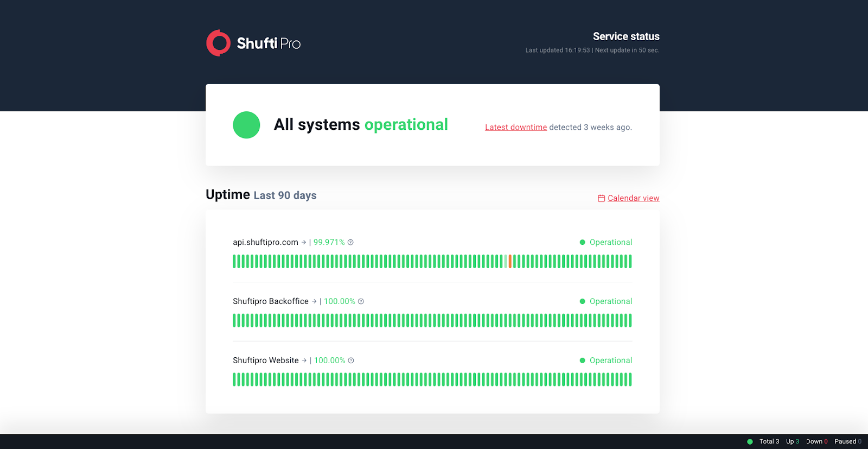Click Up 3 in footer bar
868x449 pixels.
point(793,441)
